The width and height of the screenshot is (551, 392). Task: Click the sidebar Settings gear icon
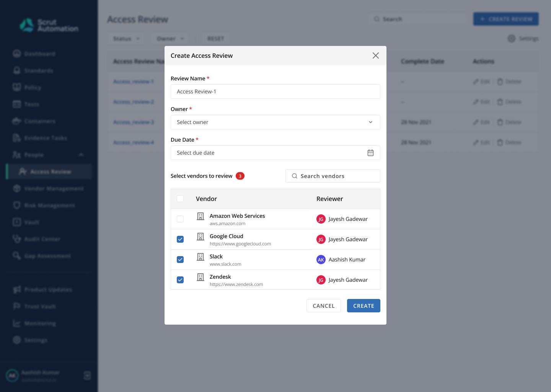17,340
